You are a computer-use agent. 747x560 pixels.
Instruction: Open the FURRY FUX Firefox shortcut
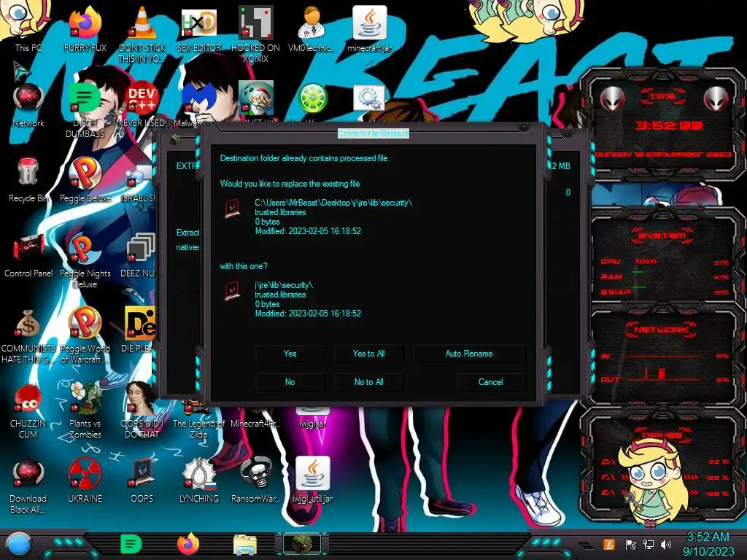85,29
